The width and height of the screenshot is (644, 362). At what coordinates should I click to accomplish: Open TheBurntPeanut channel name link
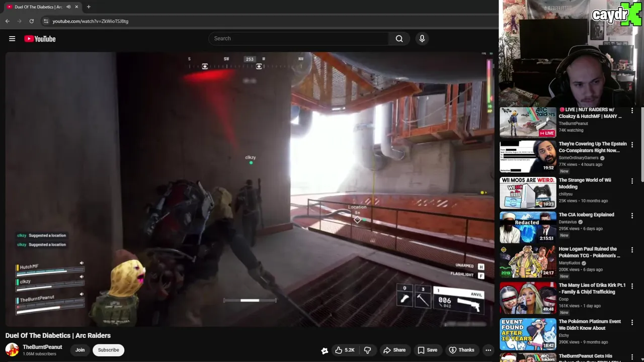[x=42, y=347]
